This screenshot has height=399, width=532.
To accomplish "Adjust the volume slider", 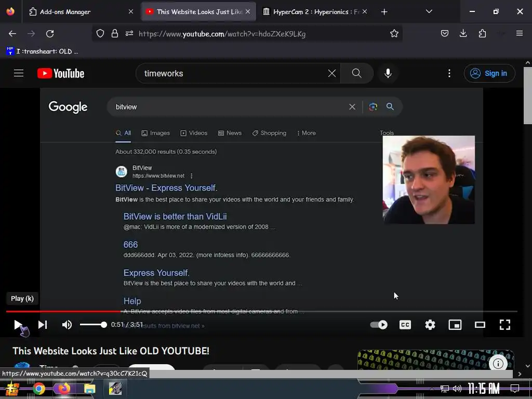I will coord(93,325).
